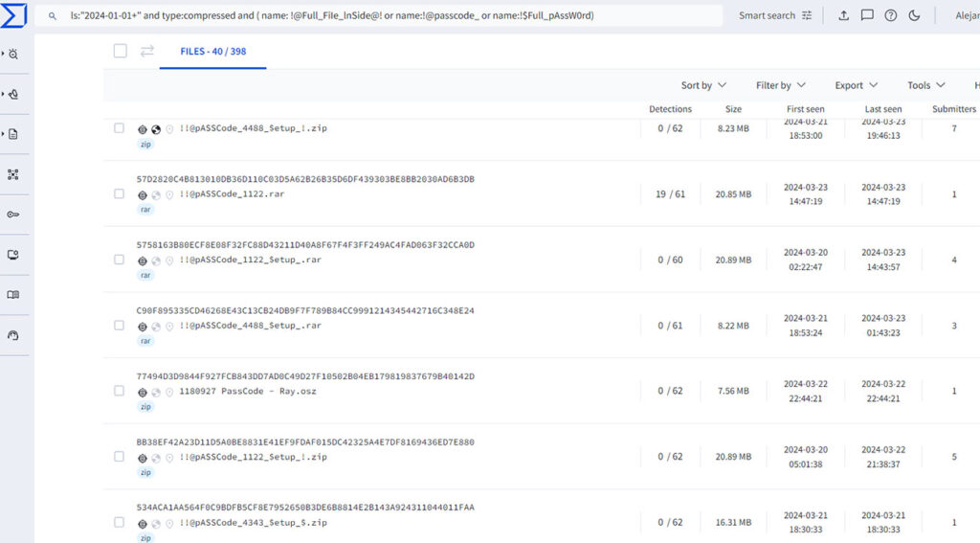This screenshot has height=543, width=980.
Task: Open the graph nodes sidebar icon
Action: (13, 174)
